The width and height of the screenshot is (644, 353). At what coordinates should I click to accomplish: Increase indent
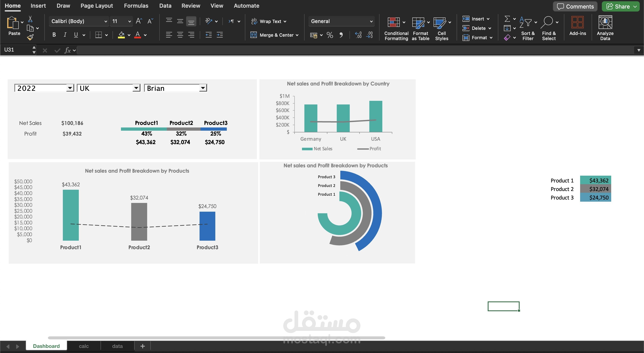point(220,35)
